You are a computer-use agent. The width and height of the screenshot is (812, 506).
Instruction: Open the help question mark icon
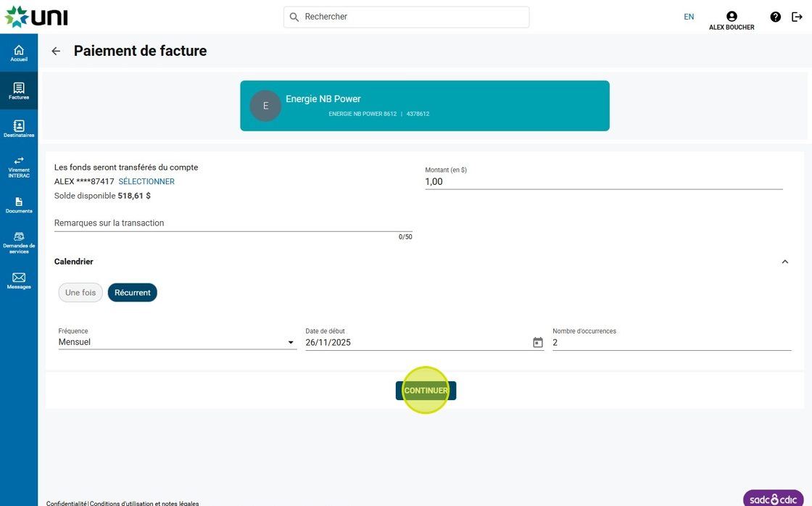[x=775, y=17]
